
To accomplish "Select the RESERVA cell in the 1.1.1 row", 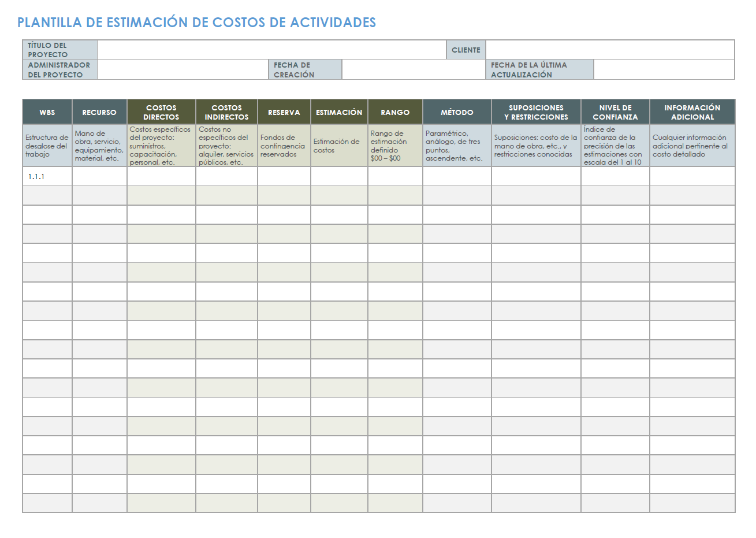I will (284, 176).
